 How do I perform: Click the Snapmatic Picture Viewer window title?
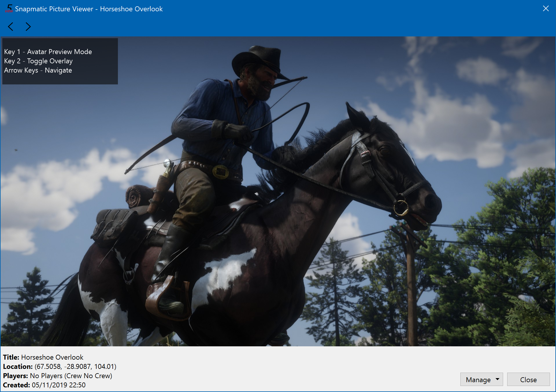tap(89, 9)
